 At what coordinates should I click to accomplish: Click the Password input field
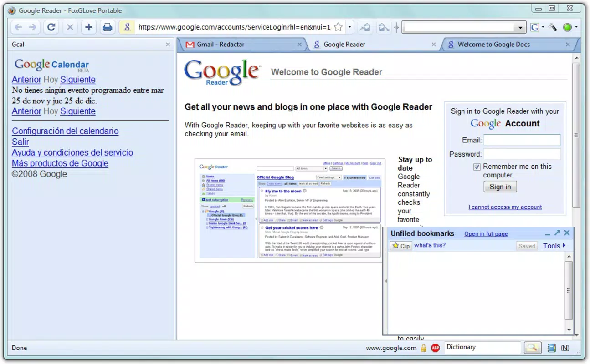pyautogui.click(x=522, y=154)
